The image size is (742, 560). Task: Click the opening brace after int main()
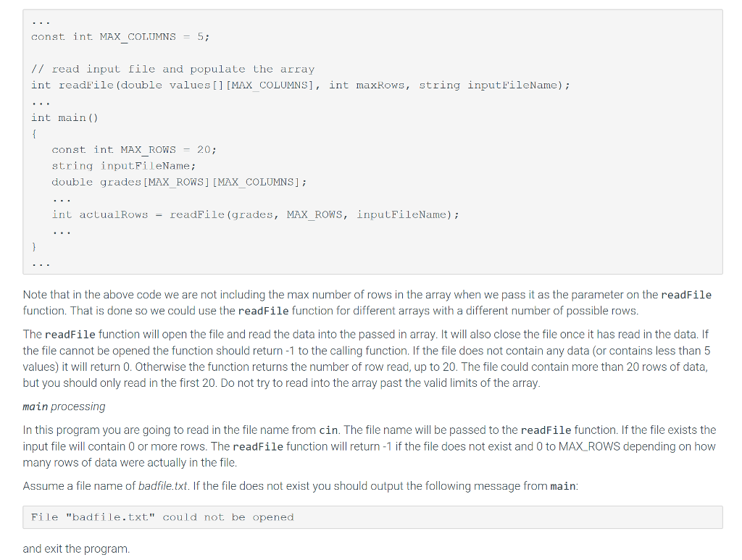click(34, 134)
